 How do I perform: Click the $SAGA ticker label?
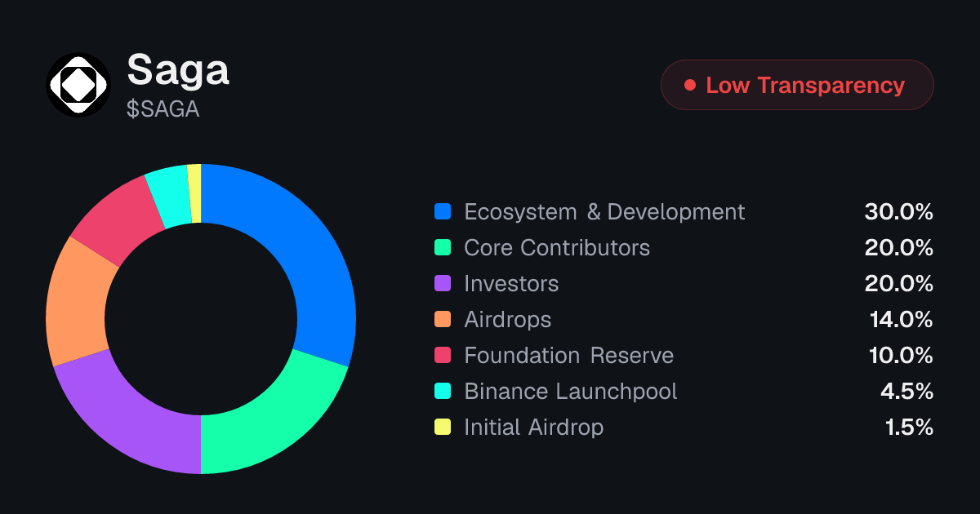pyautogui.click(x=163, y=109)
